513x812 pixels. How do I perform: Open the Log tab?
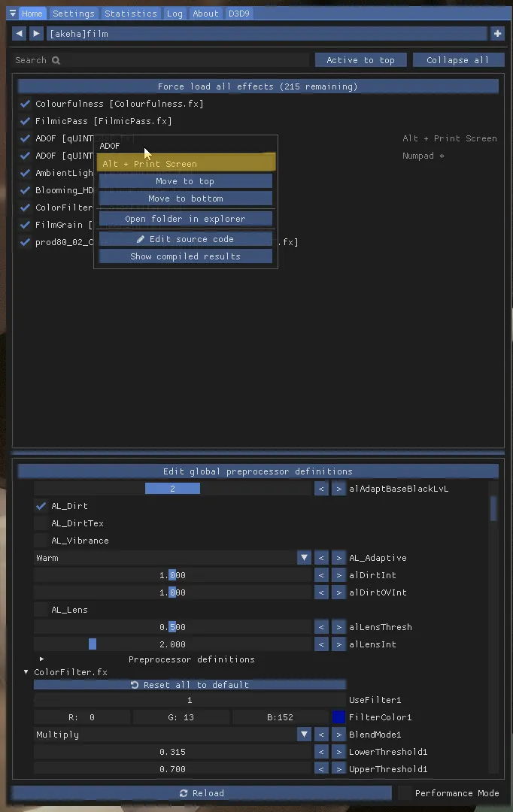[x=175, y=14]
